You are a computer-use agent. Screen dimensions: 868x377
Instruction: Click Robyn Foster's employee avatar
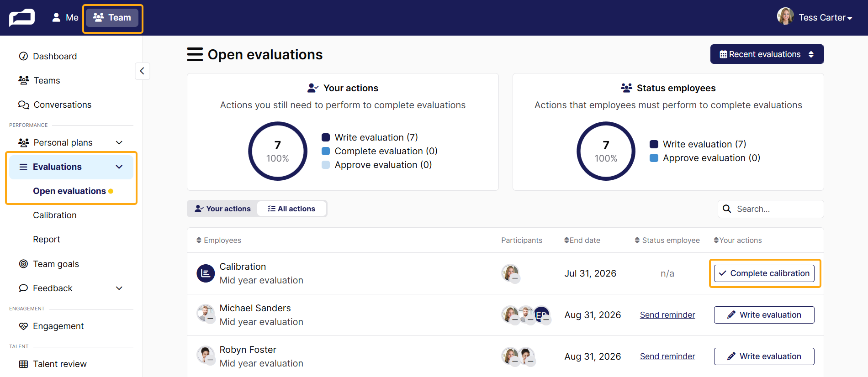pos(206,355)
